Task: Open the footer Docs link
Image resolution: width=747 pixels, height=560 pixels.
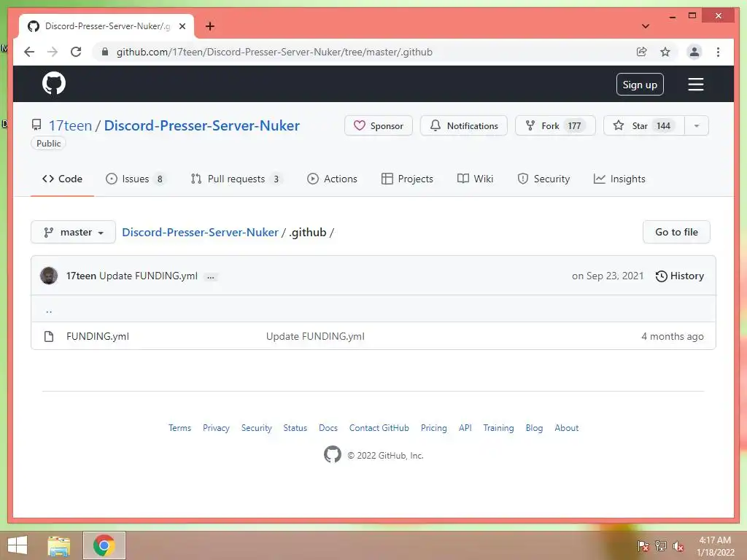Action: [x=328, y=427]
